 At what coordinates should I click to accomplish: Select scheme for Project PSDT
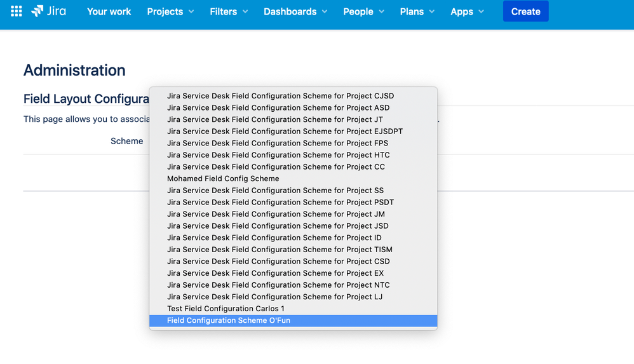point(293,202)
